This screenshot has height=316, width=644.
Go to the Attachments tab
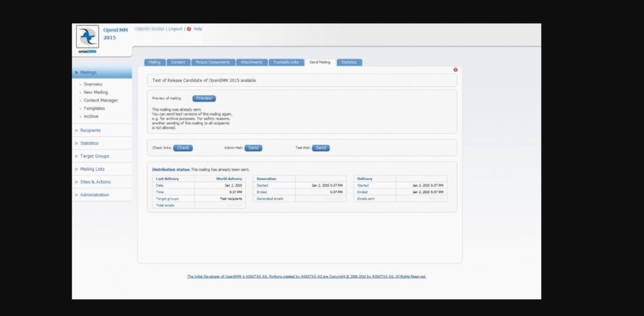251,62
